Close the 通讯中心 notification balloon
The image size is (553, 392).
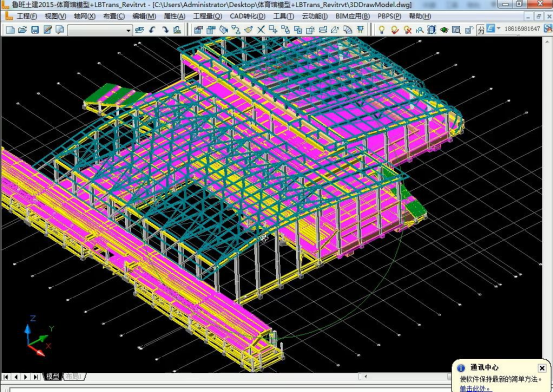(x=542, y=368)
